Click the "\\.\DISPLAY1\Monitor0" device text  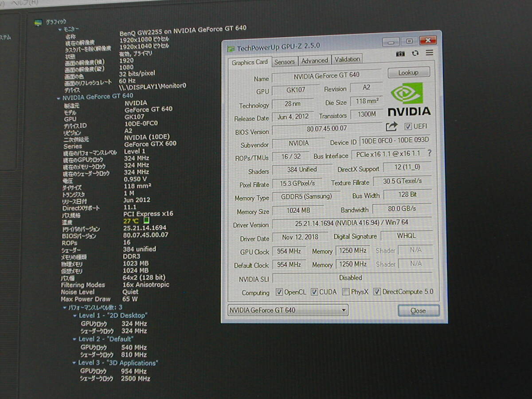153,86
